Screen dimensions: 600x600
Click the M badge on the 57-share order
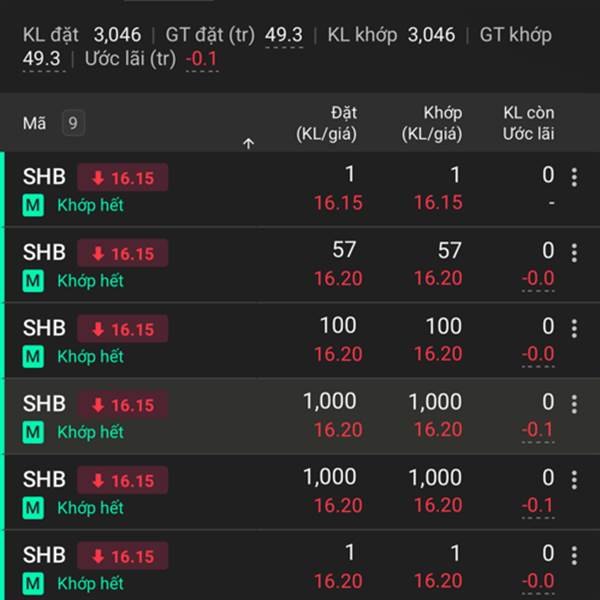(x=33, y=281)
